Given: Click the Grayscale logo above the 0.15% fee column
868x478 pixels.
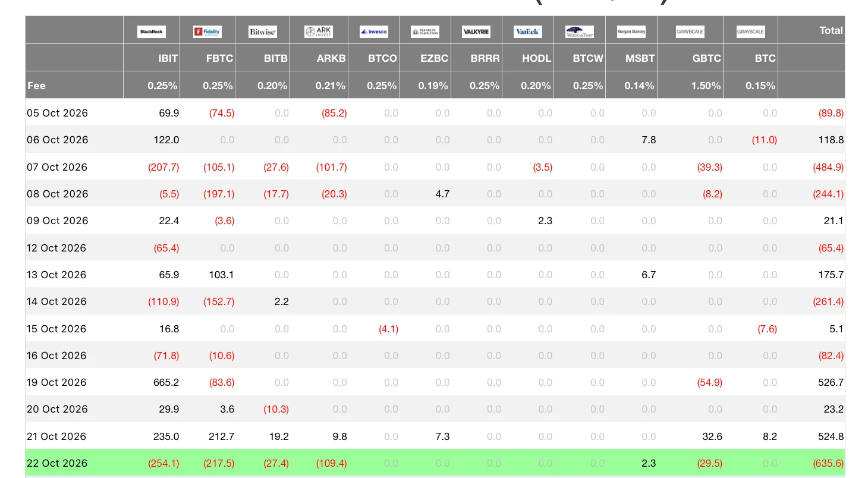Looking at the screenshot, I should (x=750, y=32).
